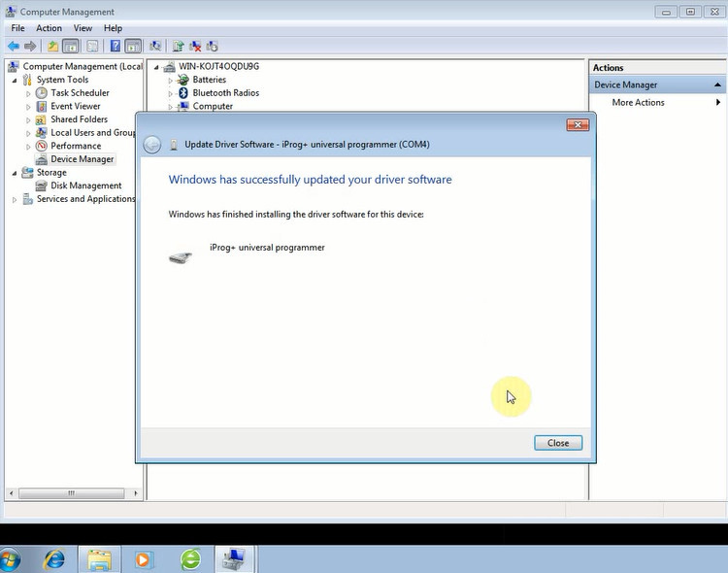The image size is (728, 573).
Task: Click the round back arrow in driver dialog
Action: tap(152, 145)
